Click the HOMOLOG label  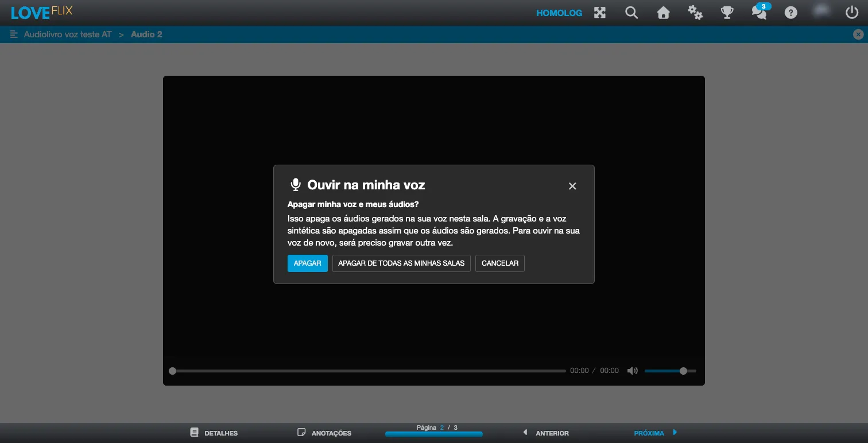(559, 13)
